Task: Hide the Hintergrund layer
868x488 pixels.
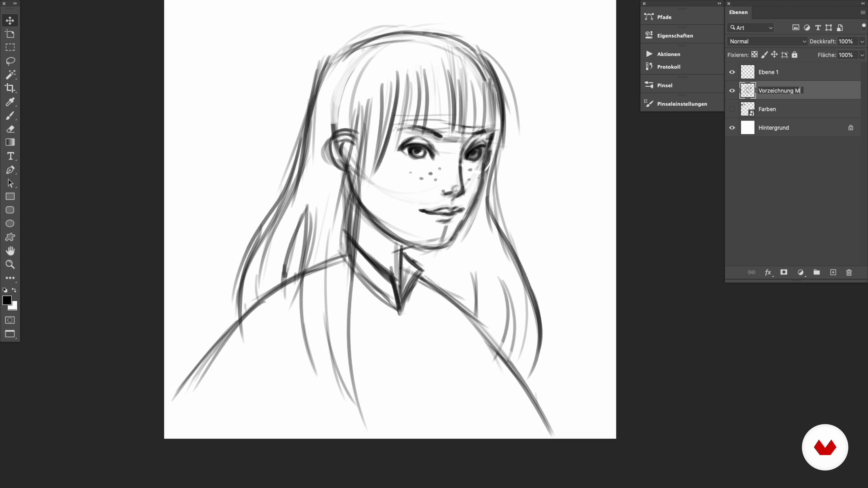Action: tap(732, 128)
